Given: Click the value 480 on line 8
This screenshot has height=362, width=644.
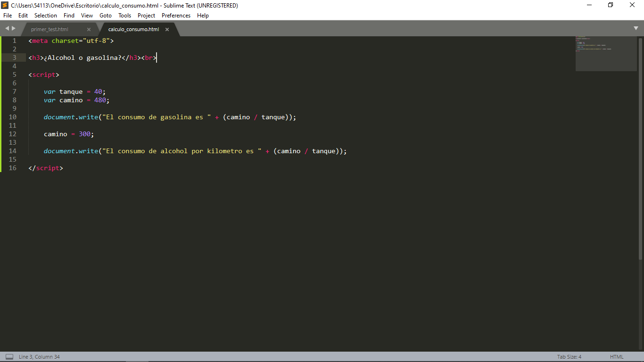Looking at the screenshot, I should pyautogui.click(x=100, y=100).
